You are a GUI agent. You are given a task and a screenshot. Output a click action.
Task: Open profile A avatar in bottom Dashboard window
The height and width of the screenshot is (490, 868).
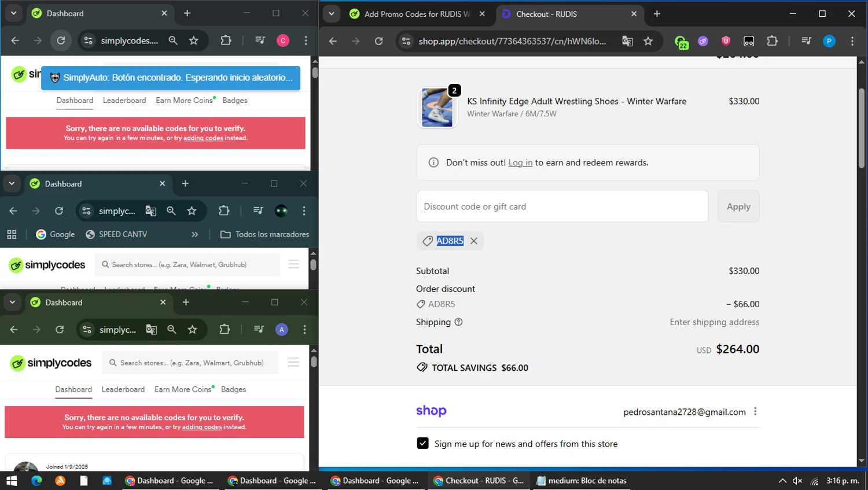click(x=282, y=330)
